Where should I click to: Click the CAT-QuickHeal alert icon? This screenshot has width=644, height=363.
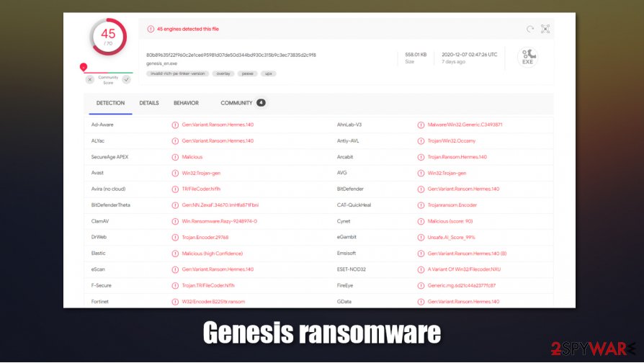pyautogui.click(x=421, y=205)
